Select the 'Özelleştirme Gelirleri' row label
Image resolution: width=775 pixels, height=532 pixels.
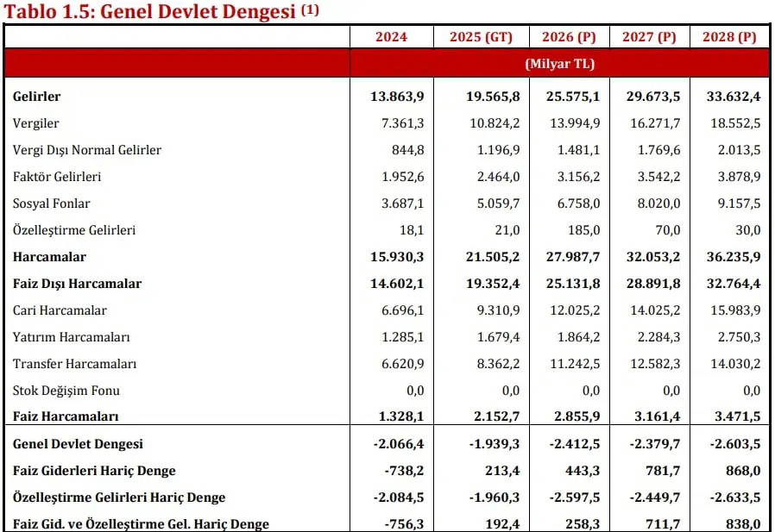coord(74,230)
